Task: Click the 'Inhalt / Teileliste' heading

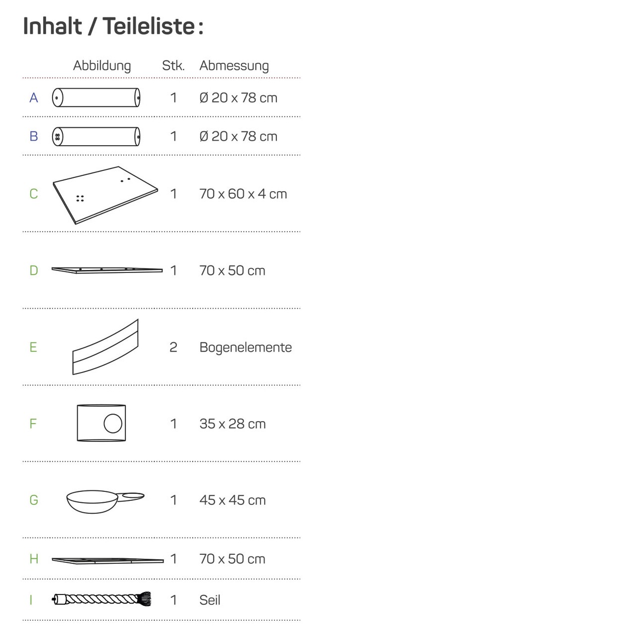Action: tap(113, 26)
